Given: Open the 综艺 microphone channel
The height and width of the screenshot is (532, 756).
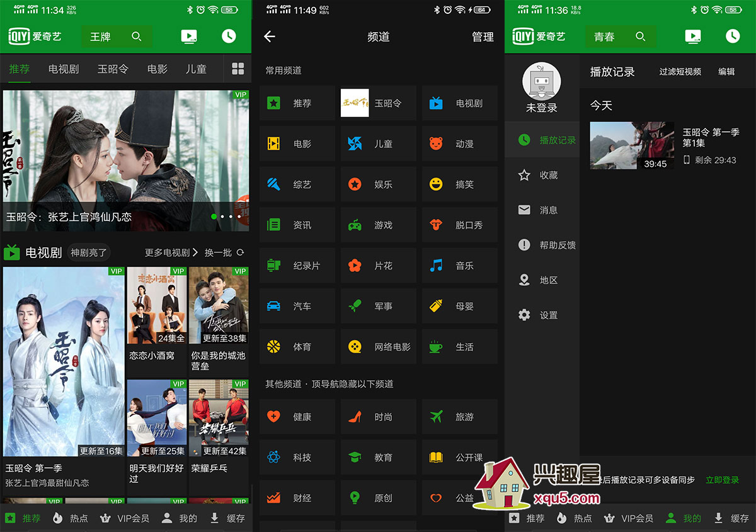Looking at the screenshot, I should (297, 184).
